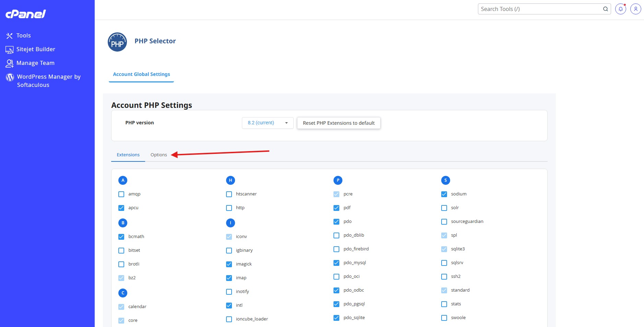Image resolution: width=644 pixels, height=327 pixels.
Task: Select the Extensions tab
Action: click(x=128, y=155)
